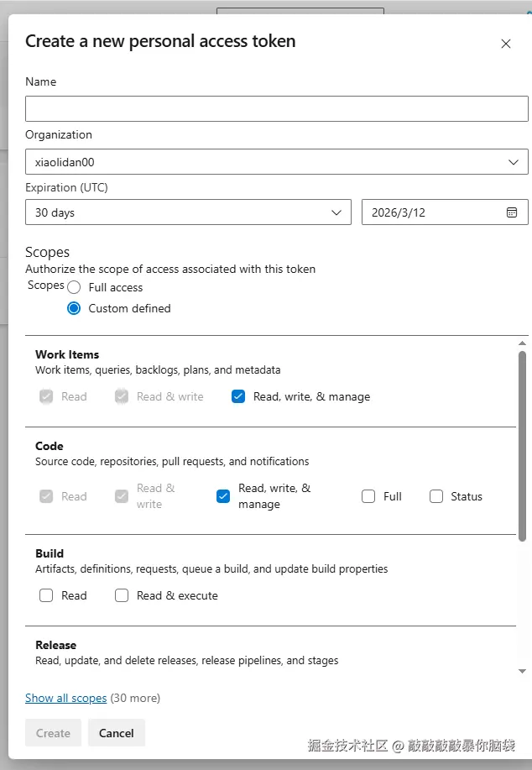Click the Show all scopes link
Screen dimensions: 532x770
coord(66,698)
